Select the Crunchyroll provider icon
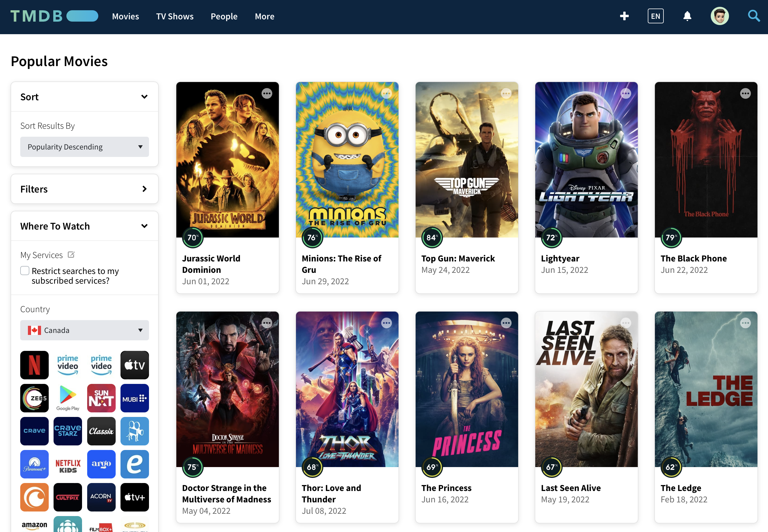The image size is (768, 532). click(34, 497)
